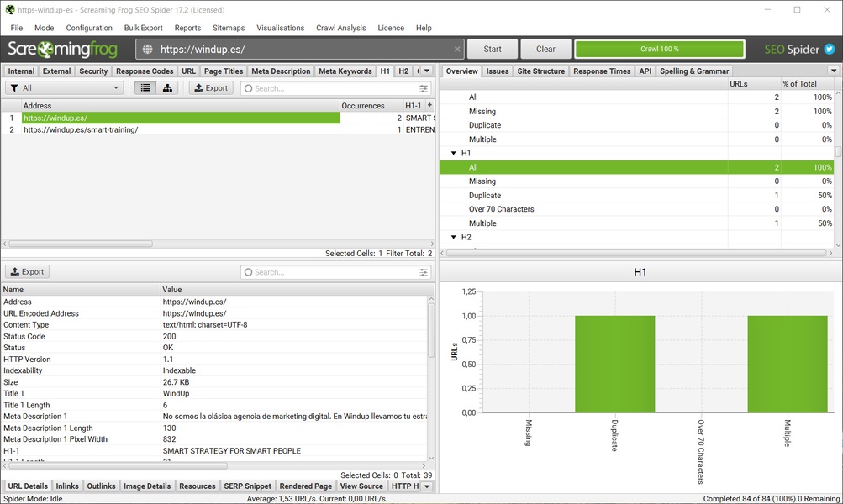The width and height of the screenshot is (843, 504).
Task: Open the Rendered Page tab
Action: coord(306,486)
